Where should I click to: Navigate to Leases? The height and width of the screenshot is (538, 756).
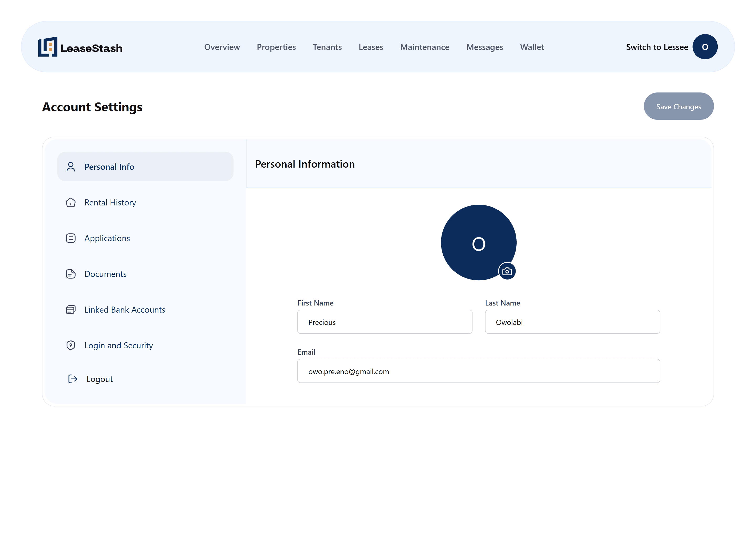pos(371,47)
